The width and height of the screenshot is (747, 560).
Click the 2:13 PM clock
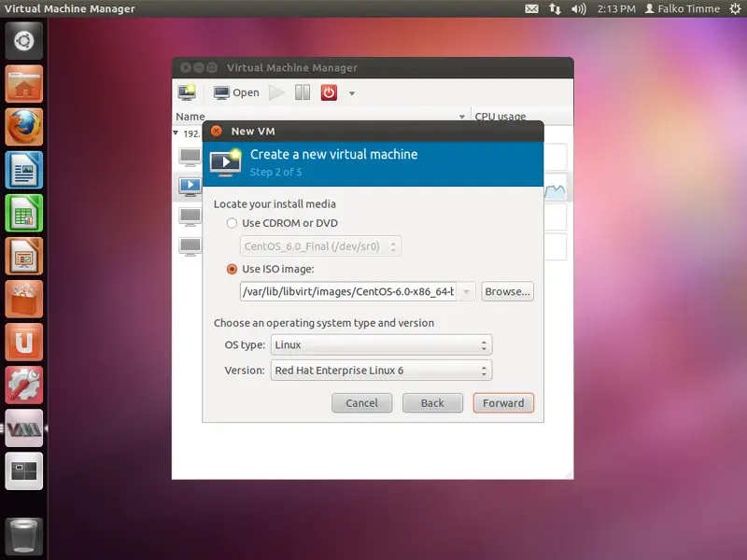click(x=616, y=8)
